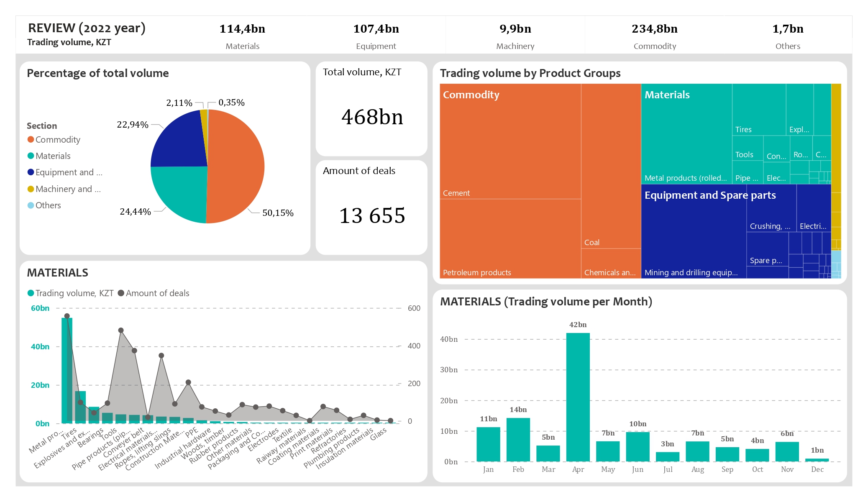
Task: Select the January 11bn monthly bar
Action: point(488,444)
